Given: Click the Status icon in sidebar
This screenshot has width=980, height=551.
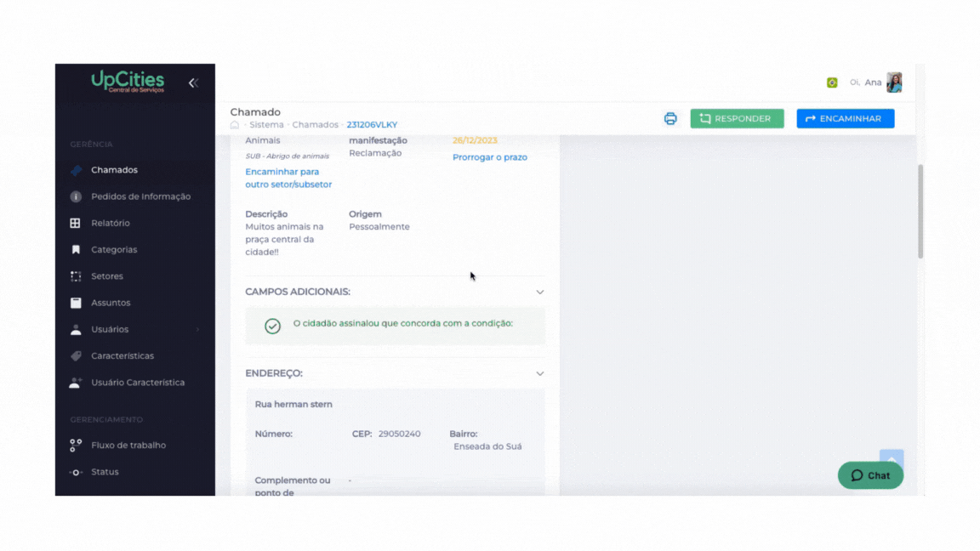Looking at the screenshot, I should click(x=76, y=472).
